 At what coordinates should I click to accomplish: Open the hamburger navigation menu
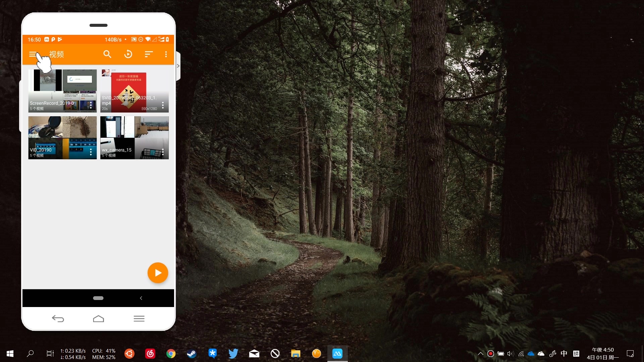point(33,54)
